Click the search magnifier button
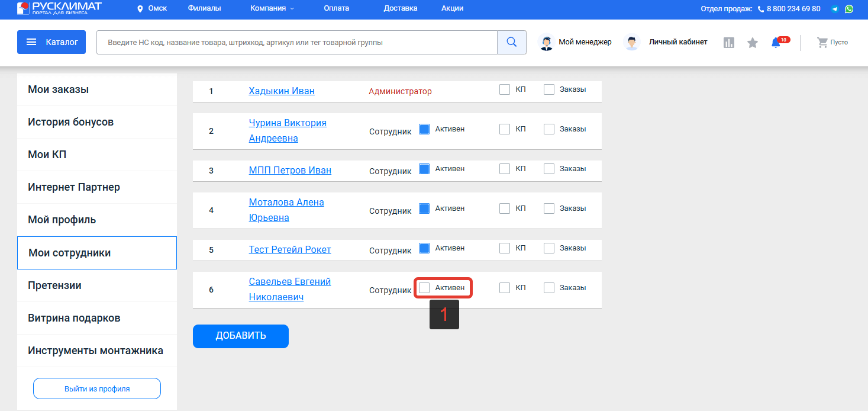 point(512,42)
